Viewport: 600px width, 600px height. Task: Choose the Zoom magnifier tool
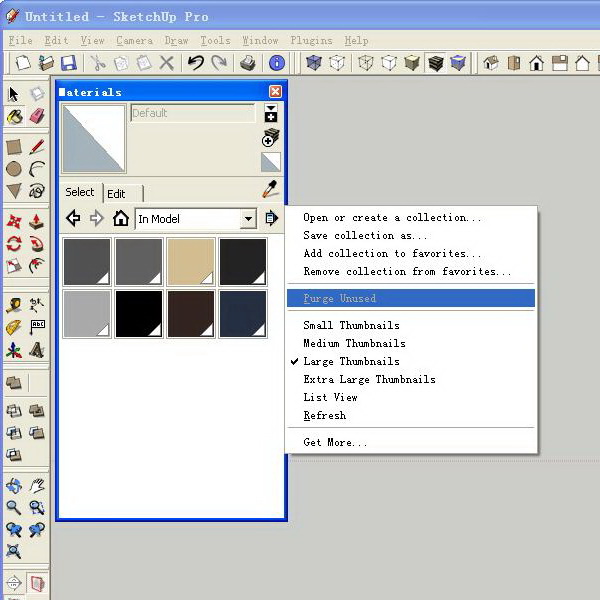tap(14, 508)
